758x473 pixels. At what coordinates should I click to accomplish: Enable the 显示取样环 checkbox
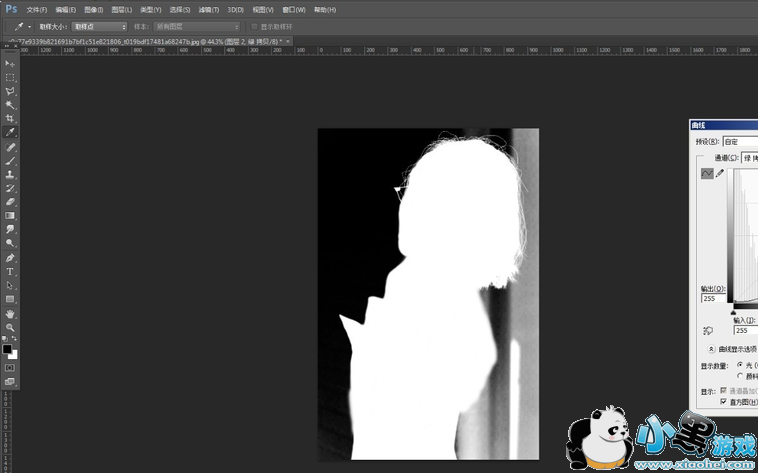[x=254, y=26]
